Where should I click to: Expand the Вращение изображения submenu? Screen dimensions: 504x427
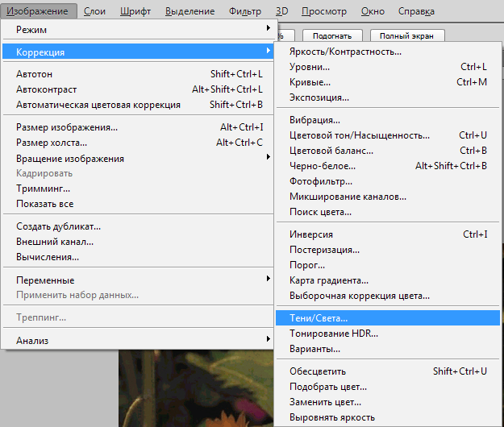[138, 158]
